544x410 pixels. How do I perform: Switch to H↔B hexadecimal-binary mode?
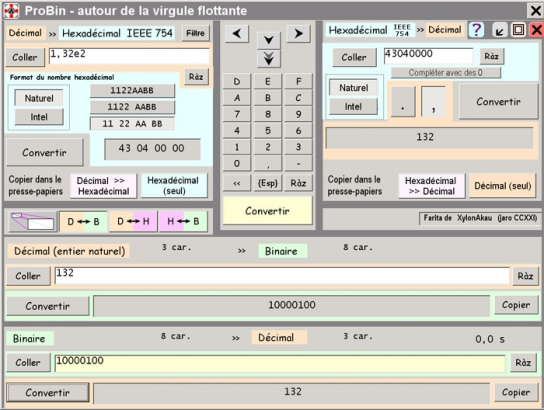click(183, 221)
